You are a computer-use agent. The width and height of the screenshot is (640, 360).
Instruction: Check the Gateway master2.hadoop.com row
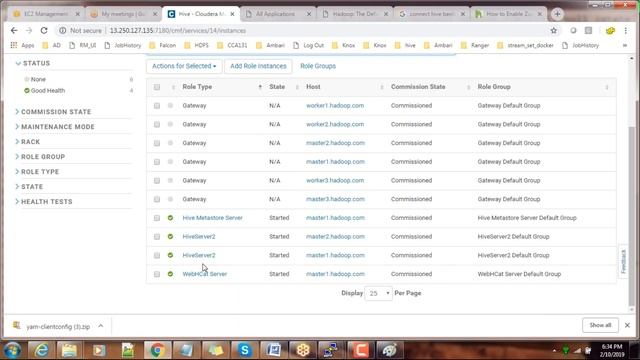[157, 143]
